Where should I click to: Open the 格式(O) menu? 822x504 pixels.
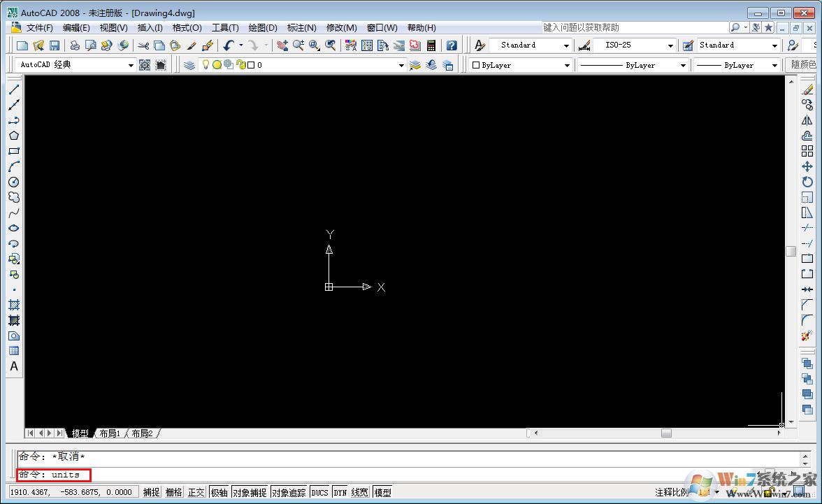click(187, 28)
